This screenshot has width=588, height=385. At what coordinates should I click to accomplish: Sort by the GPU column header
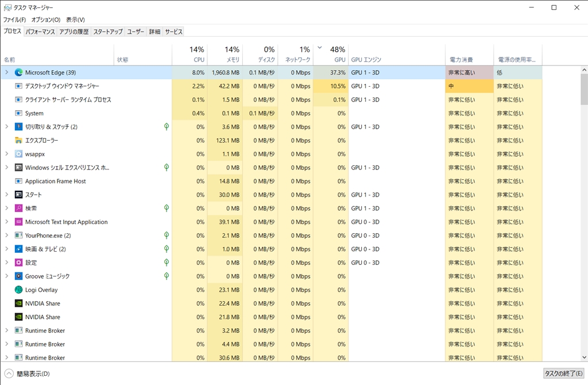click(331, 55)
